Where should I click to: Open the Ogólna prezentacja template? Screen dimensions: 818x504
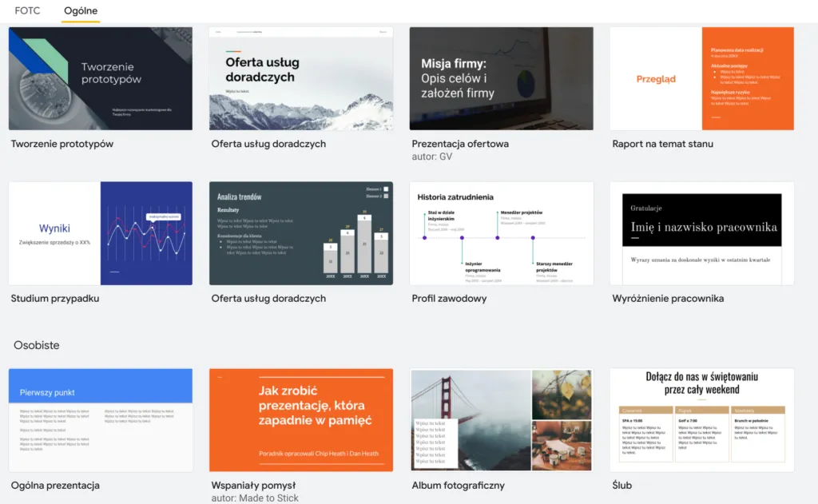[x=100, y=419]
